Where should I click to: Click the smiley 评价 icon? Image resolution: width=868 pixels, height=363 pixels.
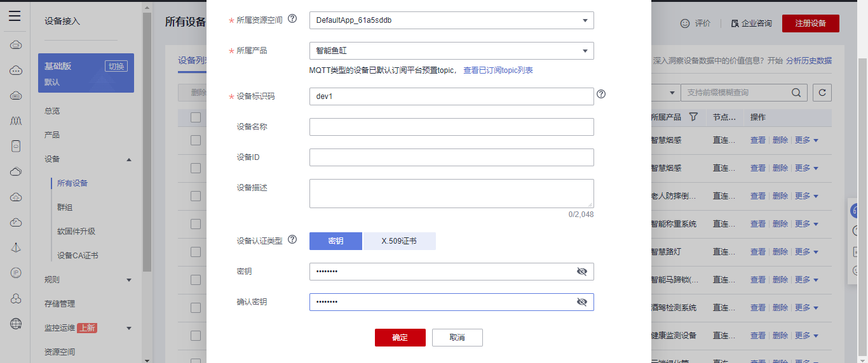coord(685,23)
